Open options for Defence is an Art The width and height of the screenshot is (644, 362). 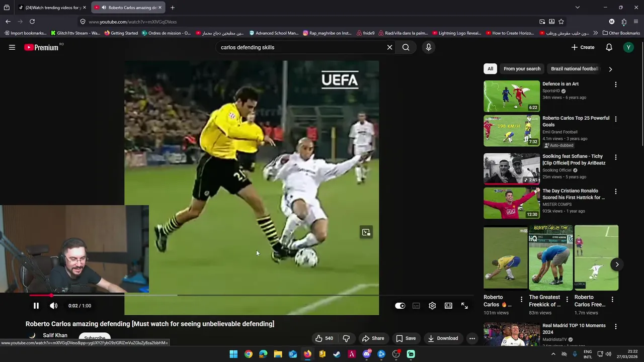click(x=615, y=84)
